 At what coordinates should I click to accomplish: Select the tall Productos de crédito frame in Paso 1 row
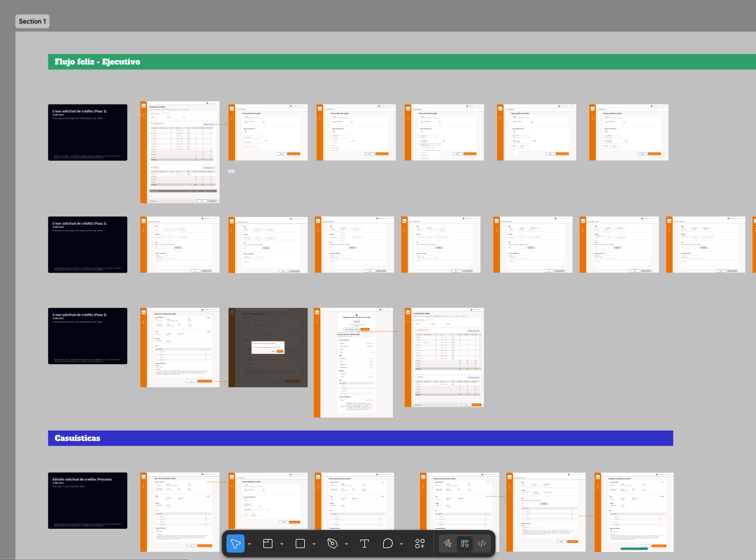[180, 152]
